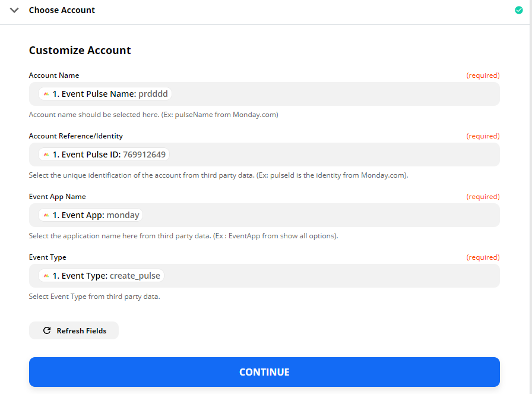This screenshot has height=394, width=532.
Task: Collapse the Choose Account section chevron
Action: (14, 10)
